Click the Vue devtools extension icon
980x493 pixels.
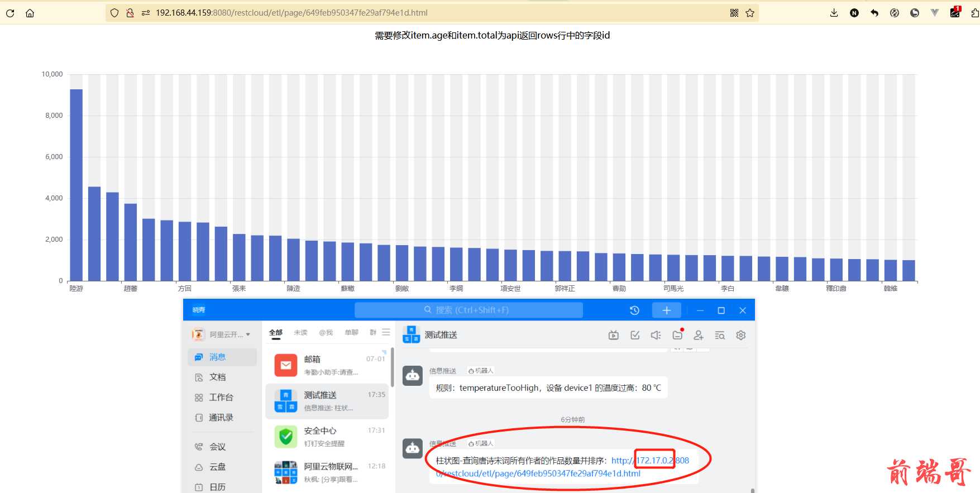coord(935,13)
